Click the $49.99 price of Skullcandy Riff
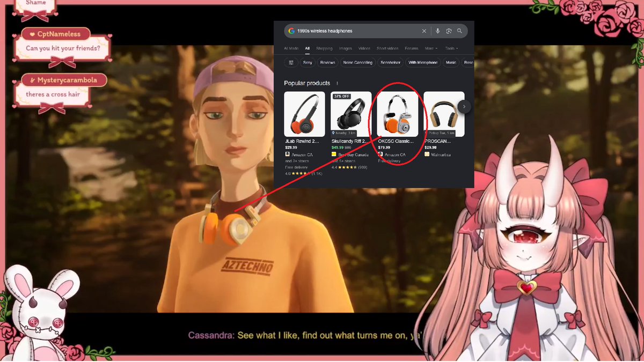The height and width of the screenshot is (362, 644). tap(337, 147)
